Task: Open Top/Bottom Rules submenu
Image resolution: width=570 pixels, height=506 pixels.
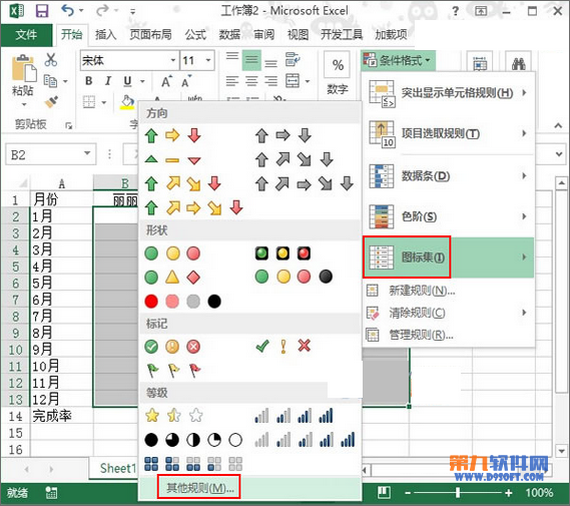Action: [448, 134]
